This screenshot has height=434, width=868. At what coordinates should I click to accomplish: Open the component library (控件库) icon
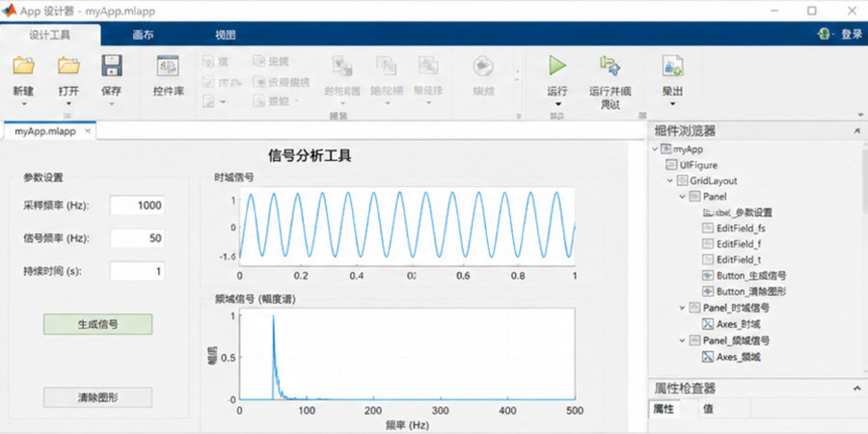[x=168, y=66]
